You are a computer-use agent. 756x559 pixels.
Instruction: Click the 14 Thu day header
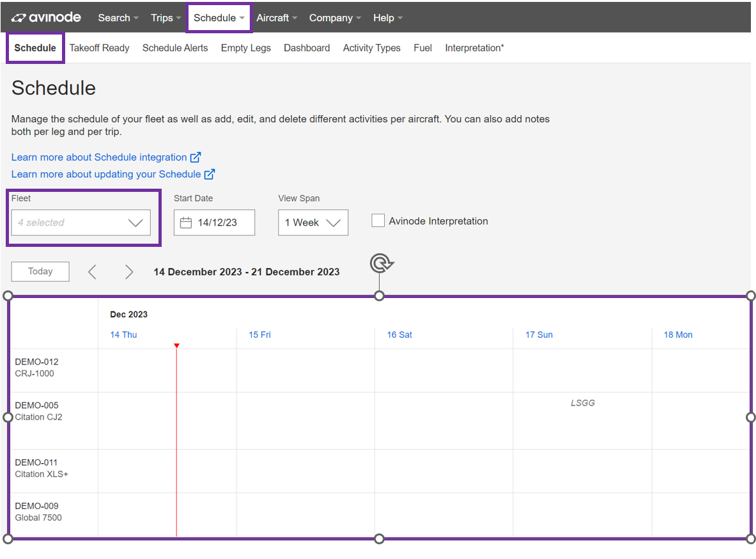coord(123,335)
